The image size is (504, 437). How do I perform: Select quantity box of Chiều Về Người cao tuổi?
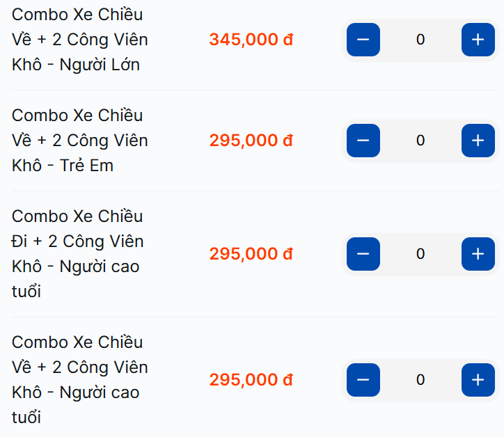[420, 380]
